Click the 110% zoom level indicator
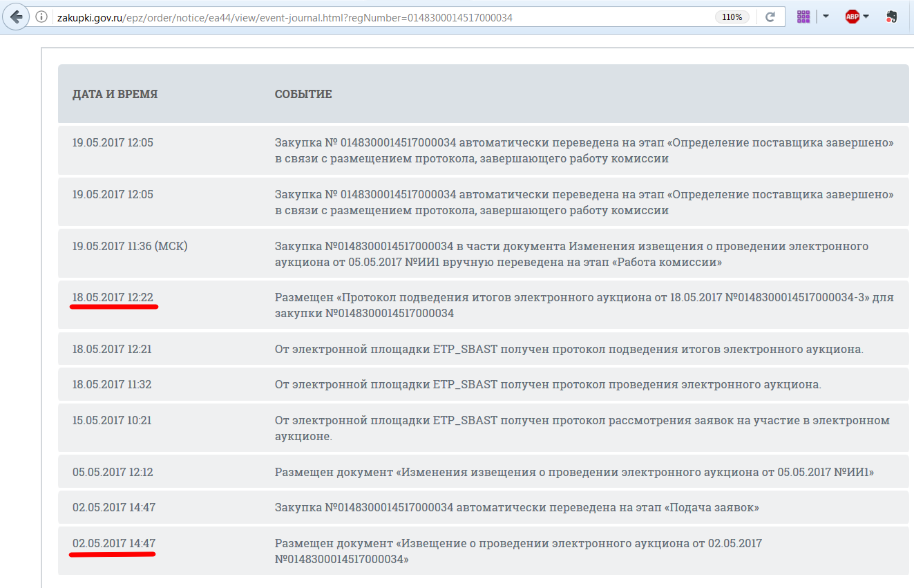 pyautogui.click(x=732, y=17)
